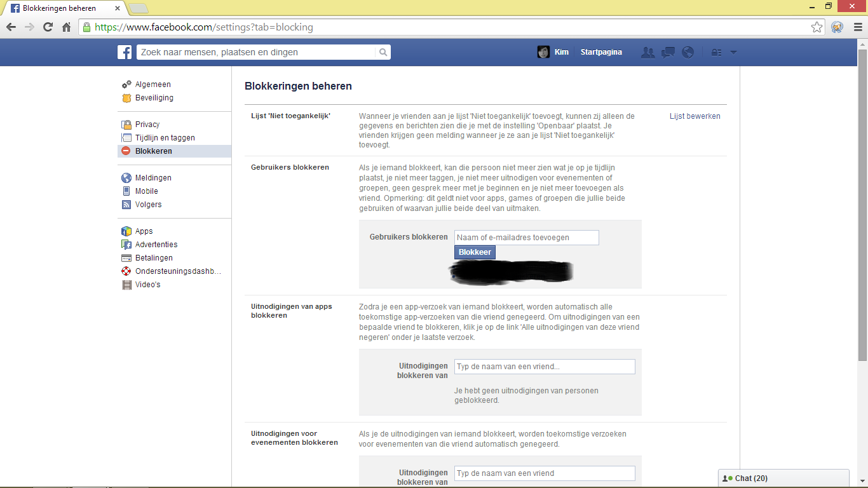868x488 pixels.
Task: Select Privacy in the settings sidebar
Action: [x=147, y=125]
